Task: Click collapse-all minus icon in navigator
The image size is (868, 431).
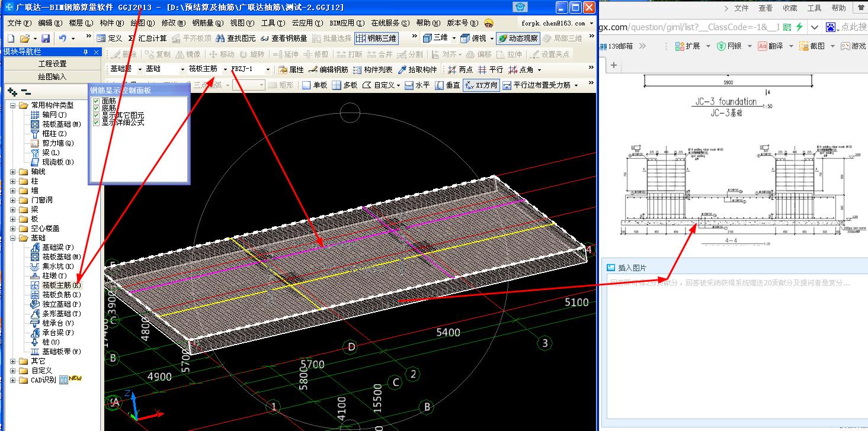Action: click(25, 92)
